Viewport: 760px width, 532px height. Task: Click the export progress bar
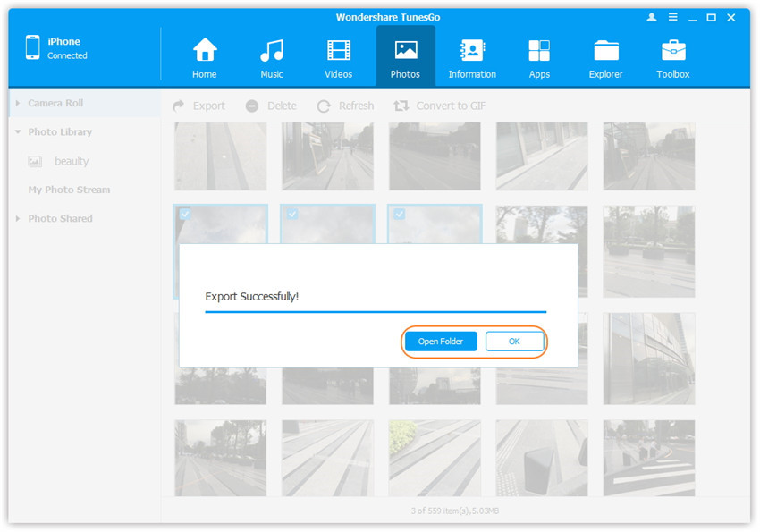click(x=376, y=312)
